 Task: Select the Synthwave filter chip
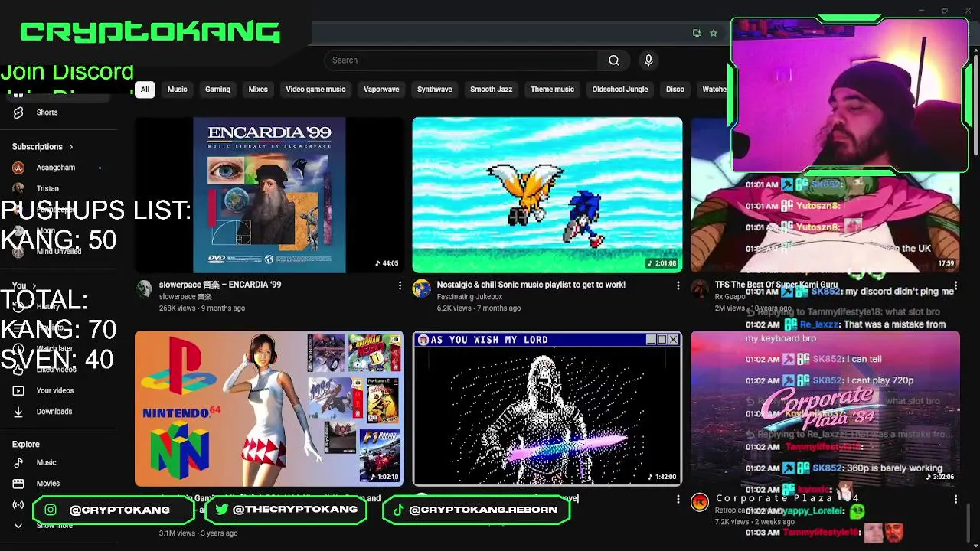click(434, 90)
